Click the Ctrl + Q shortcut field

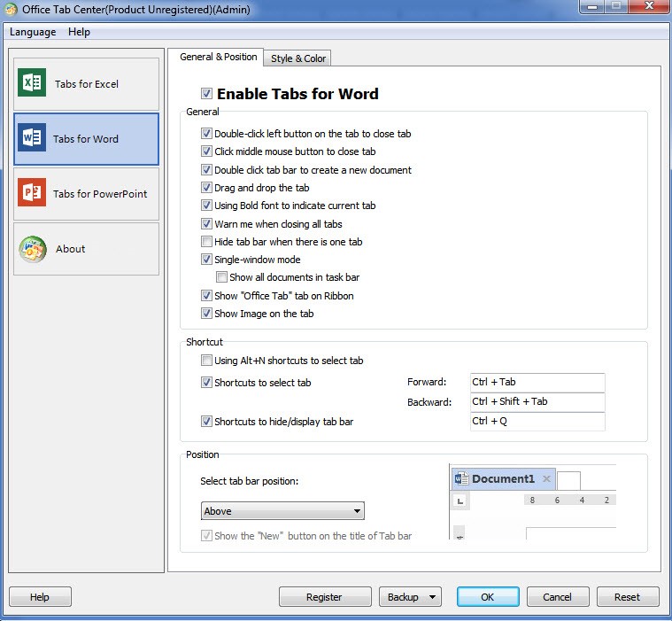pyautogui.click(x=537, y=421)
